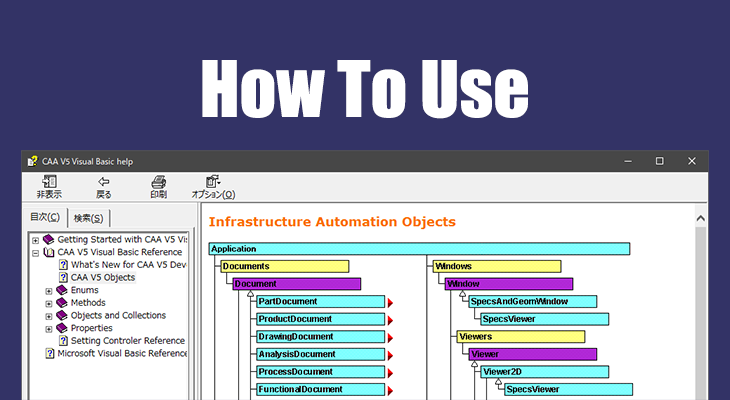
Task: Expand the Getting Started with CAA V5 node
Action: [36, 240]
